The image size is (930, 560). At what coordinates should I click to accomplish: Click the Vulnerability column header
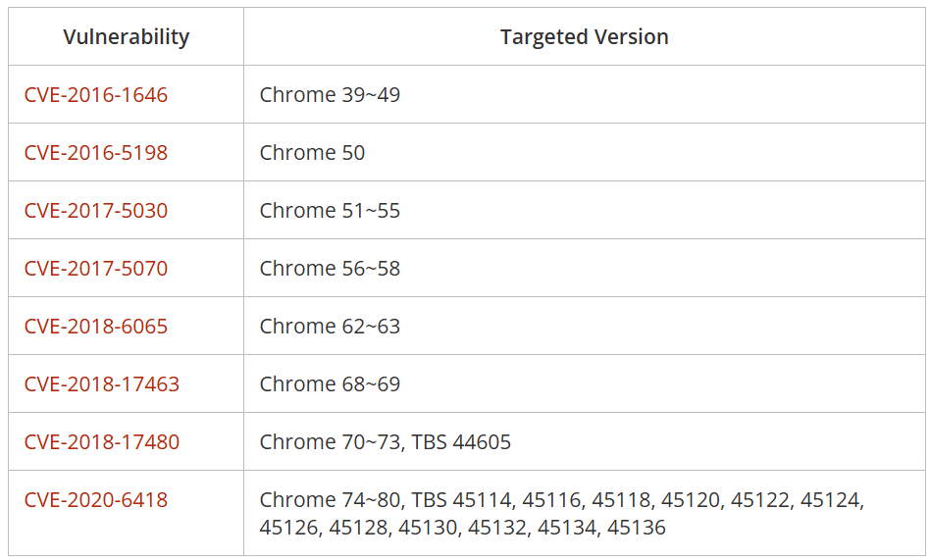tap(127, 37)
